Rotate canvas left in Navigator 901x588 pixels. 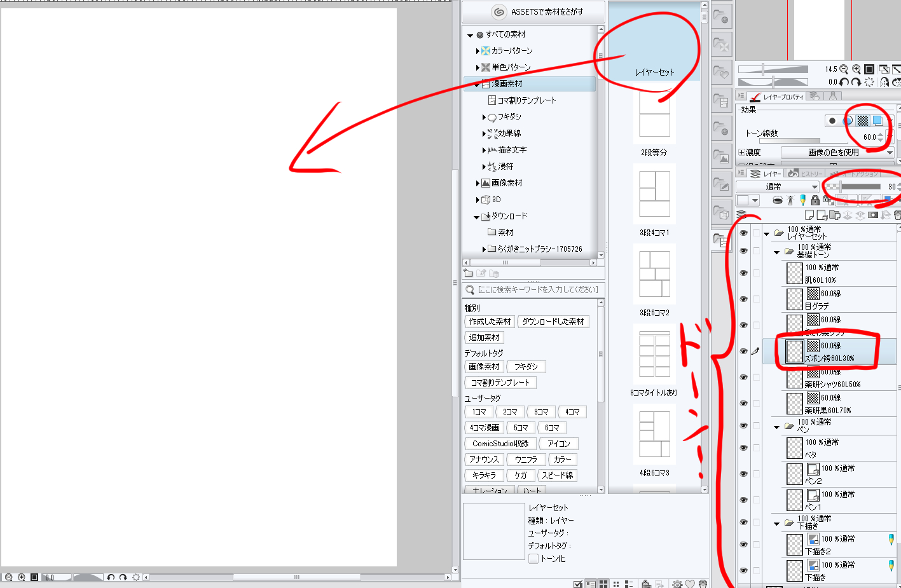(x=844, y=82)
